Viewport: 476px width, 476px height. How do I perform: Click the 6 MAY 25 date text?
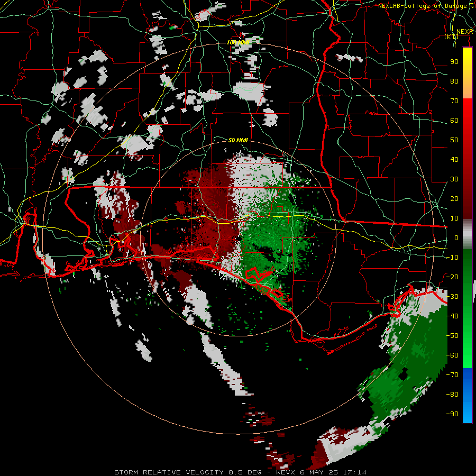tap(319, 472)
